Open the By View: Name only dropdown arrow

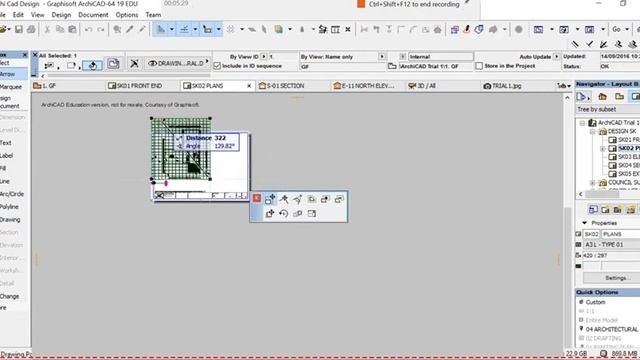(x=382, y=57)
